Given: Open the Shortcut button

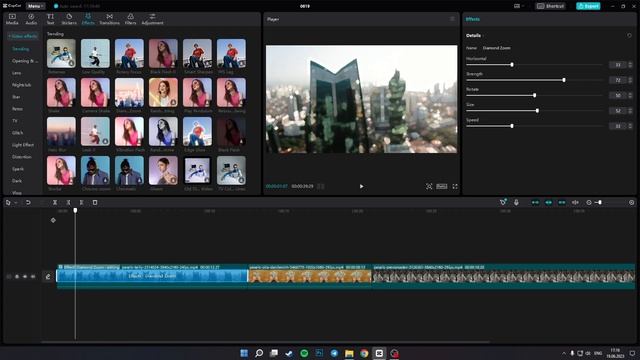Looking at the screenshot, I should pos(550,6).
